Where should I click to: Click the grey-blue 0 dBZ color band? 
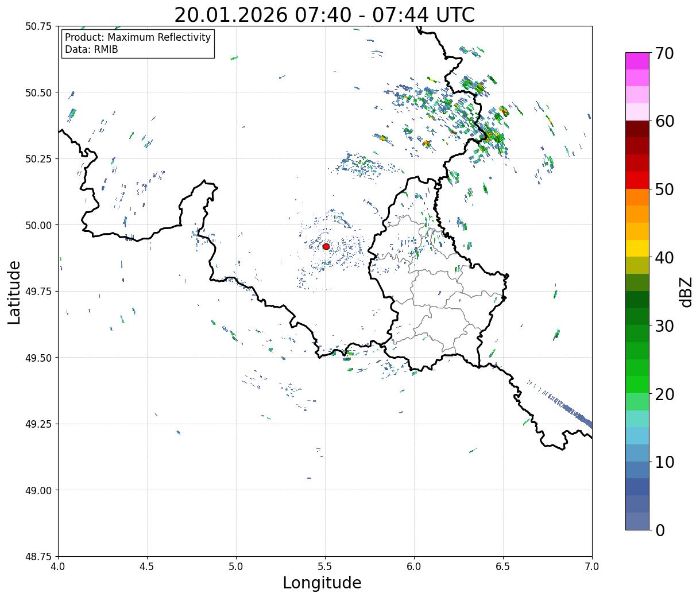[637, 521]
